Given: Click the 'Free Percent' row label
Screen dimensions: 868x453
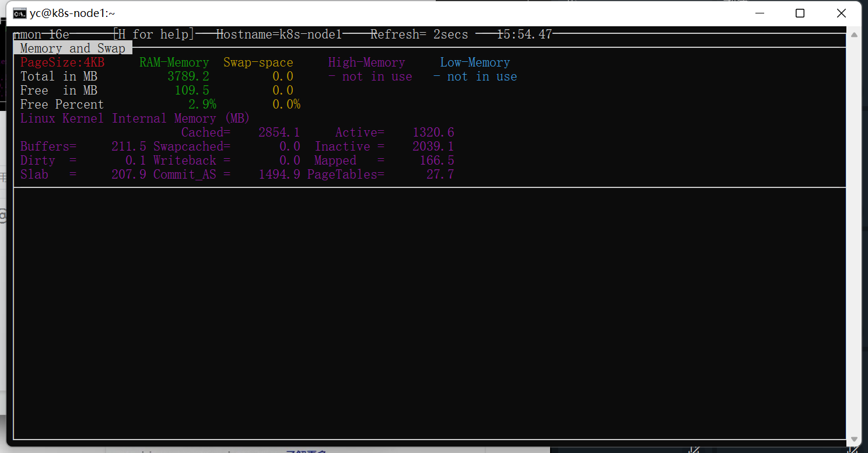Looking at the screenshot, I should [62, 104].
